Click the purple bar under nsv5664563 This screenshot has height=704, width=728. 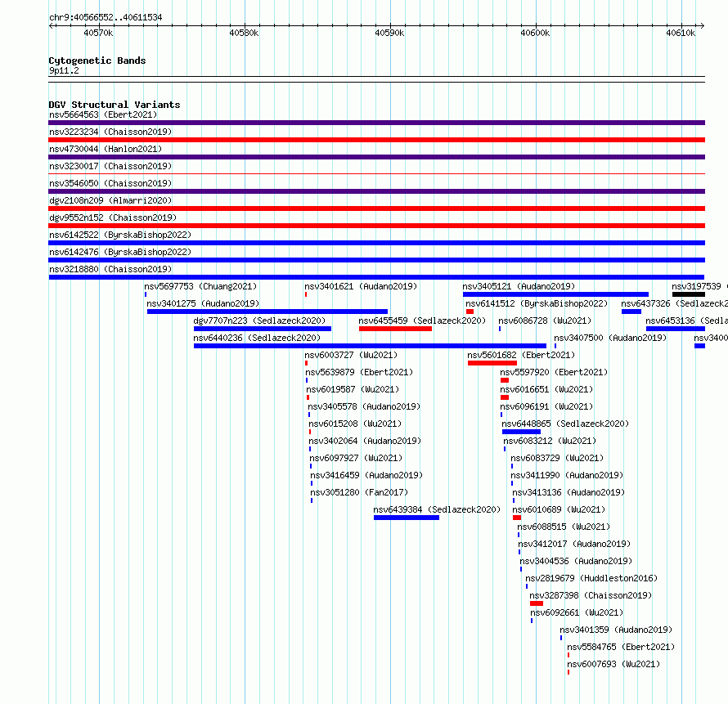point(376,123)
